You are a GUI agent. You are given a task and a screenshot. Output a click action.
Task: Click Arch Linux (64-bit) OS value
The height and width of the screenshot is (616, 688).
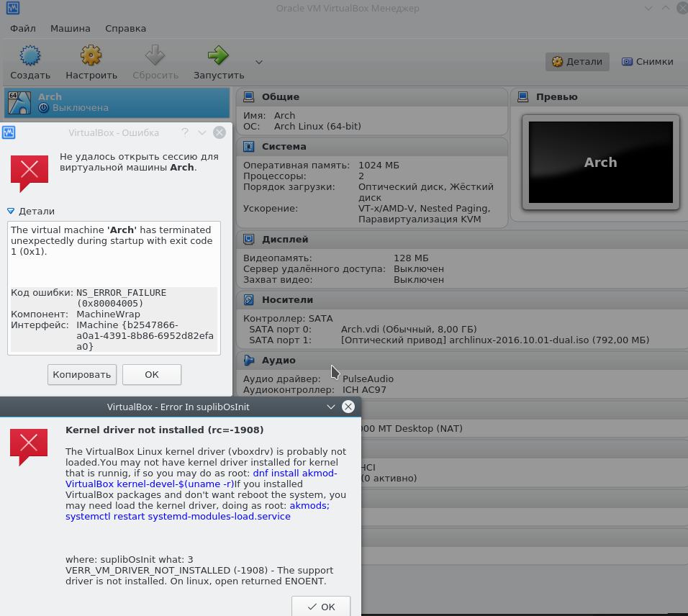coord(317,127)
